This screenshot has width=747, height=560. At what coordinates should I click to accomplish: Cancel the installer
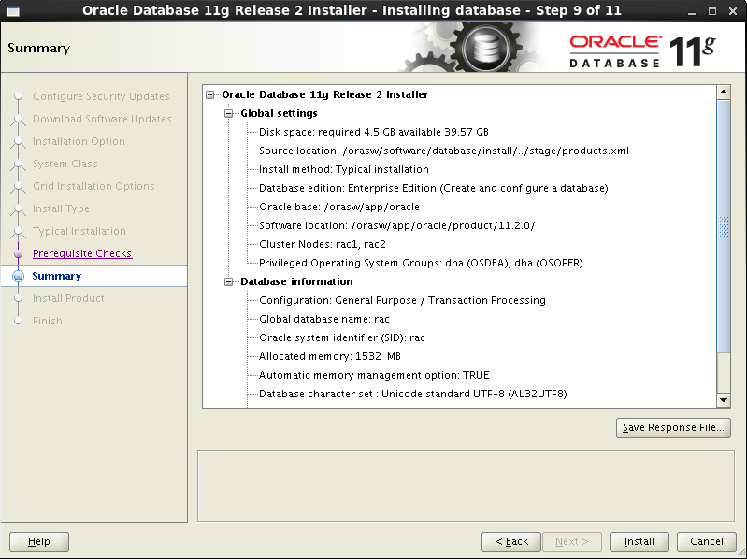click(707, 541)
